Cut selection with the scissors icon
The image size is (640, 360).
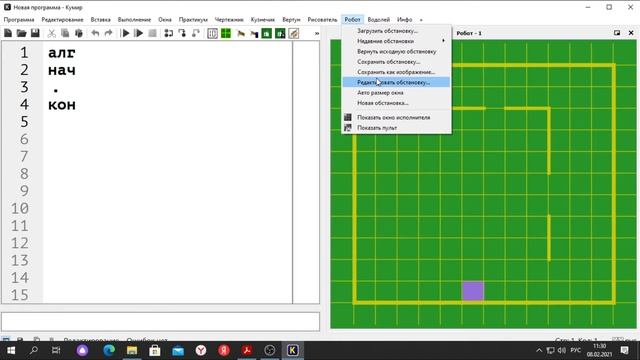(51, 33)
